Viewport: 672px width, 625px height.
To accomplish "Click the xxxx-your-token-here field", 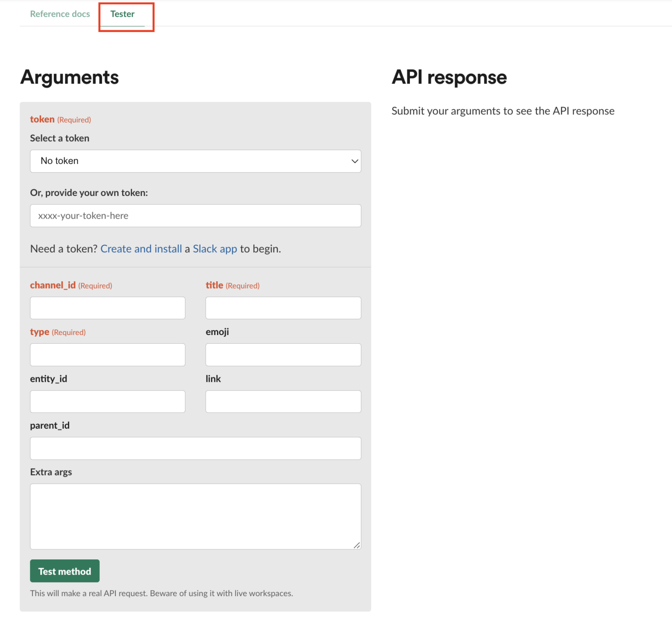I will click(195, 216).
